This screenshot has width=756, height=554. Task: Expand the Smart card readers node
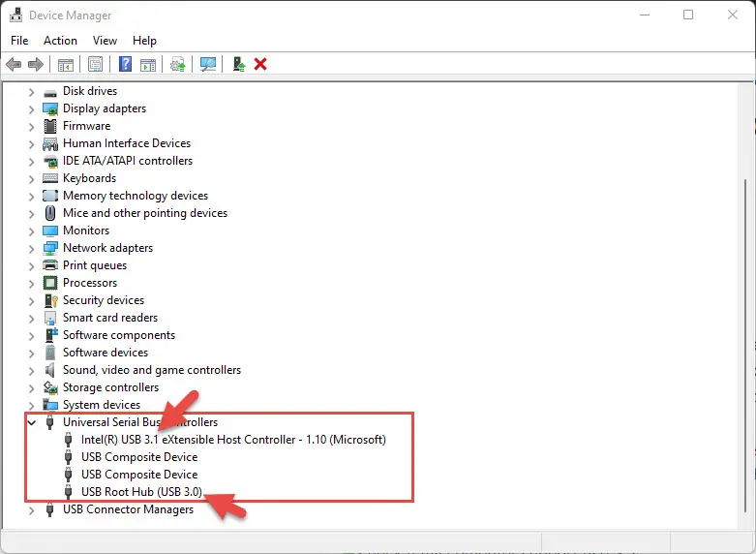pos(31,318)
